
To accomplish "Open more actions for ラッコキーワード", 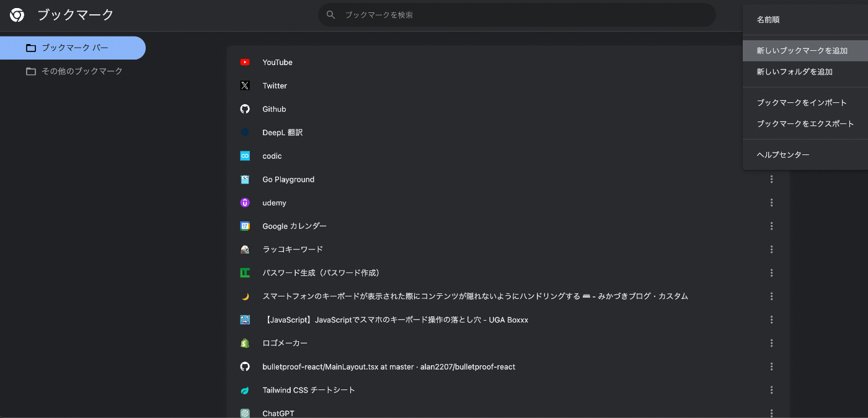I will point(772,249).
